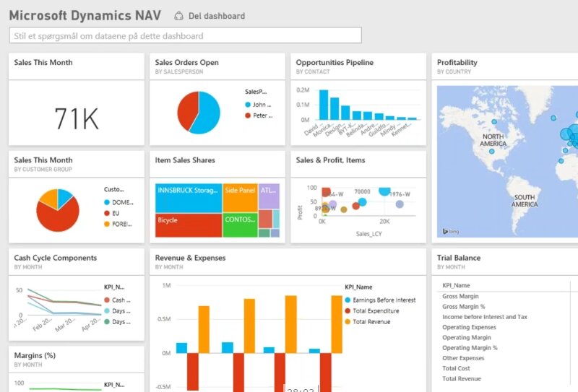Click the INNSBRUCK Storage treemap block

click(x=188, y=195)
